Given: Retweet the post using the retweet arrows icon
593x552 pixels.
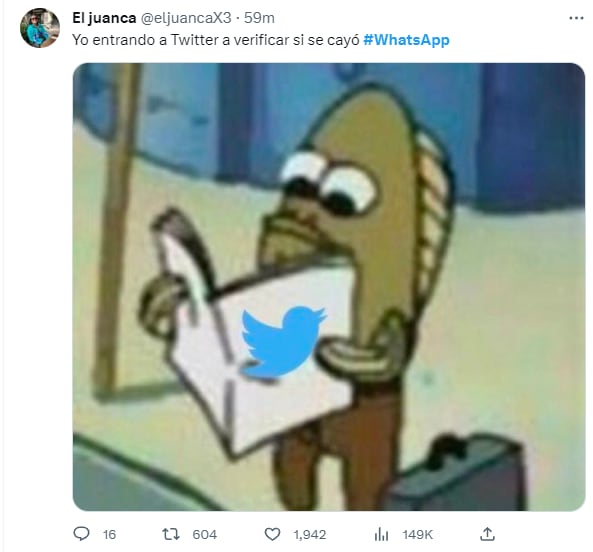Looking at the screenshot, I should pyautogui.click(x=171, y=534).
